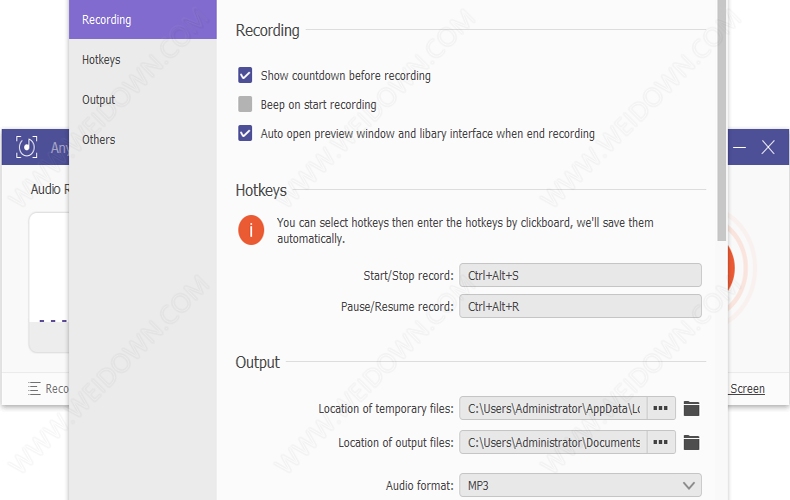Minimize the background recorder window
Image resolution: width=790 pixels, height=500 pixels.
coord(740,147)
